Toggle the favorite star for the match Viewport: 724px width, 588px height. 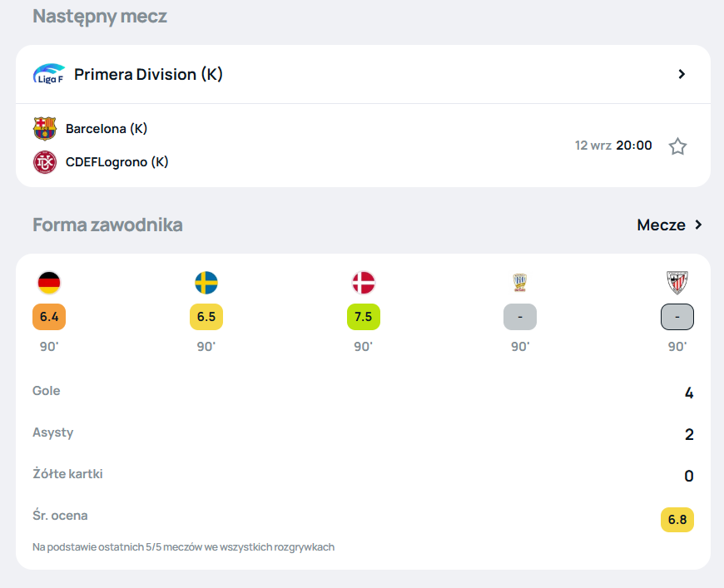tap(678, 146)
